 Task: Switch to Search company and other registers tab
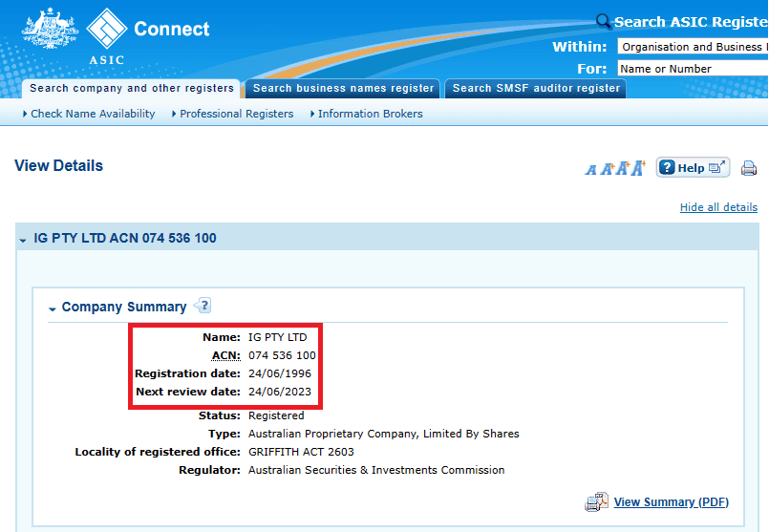click(132, 88)
